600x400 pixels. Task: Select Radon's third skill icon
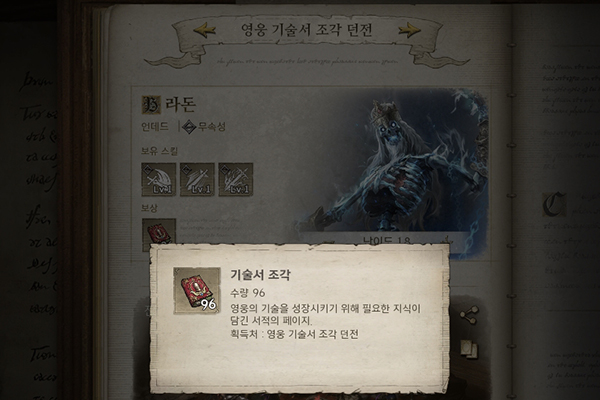point(236,180)
